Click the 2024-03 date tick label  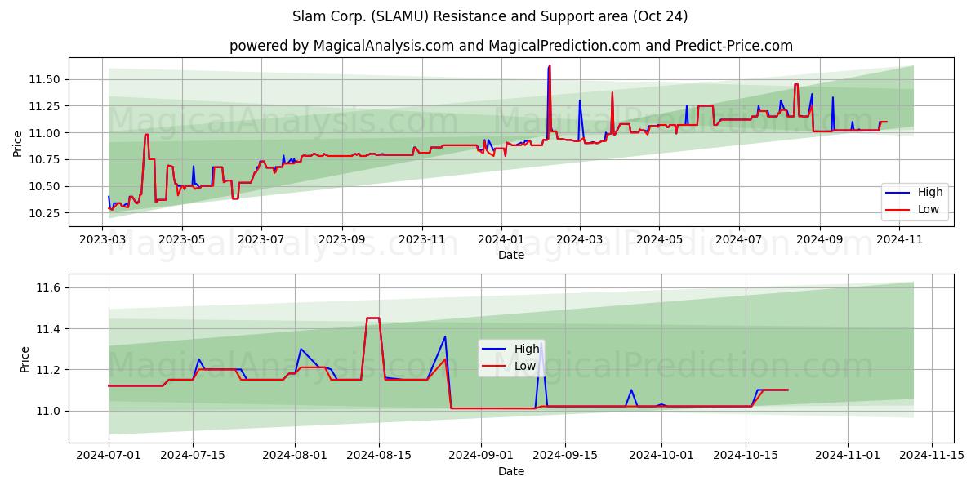(x=580, y=240)
